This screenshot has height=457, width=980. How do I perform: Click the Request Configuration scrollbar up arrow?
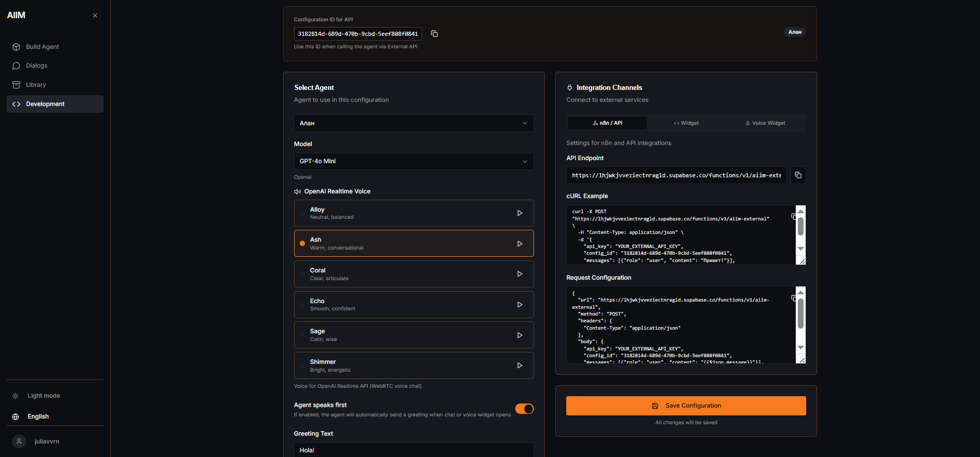(x=801, y=292)
